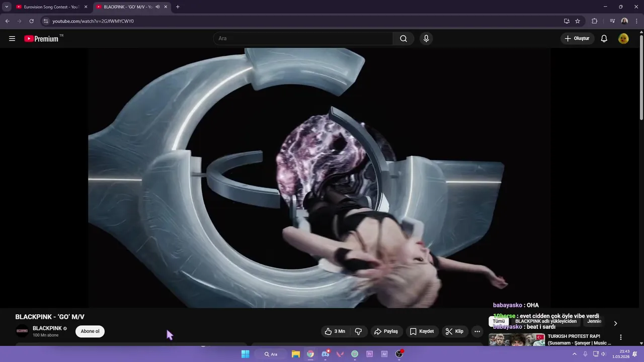Click the Abone ol subscribe button
Viewport: 644px width, 362px height.
tap(90, 331)
